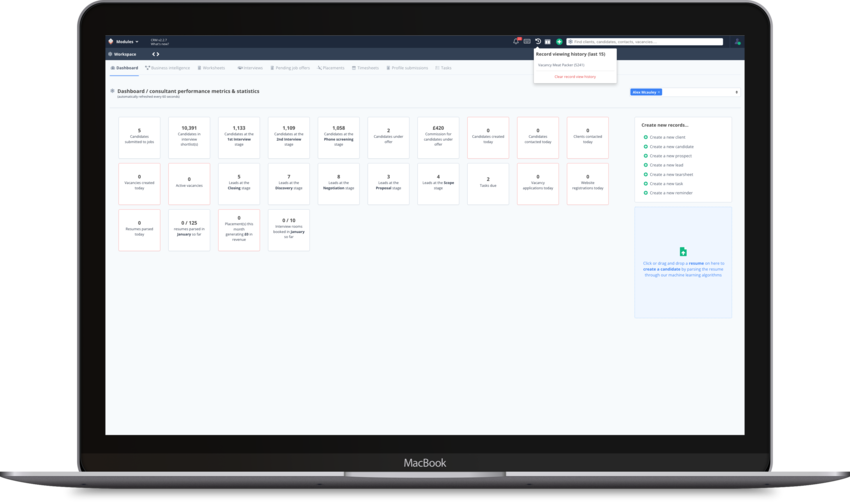Switch to Pending job offers tab
The image size is (850, 503).
tap(290, 68)
